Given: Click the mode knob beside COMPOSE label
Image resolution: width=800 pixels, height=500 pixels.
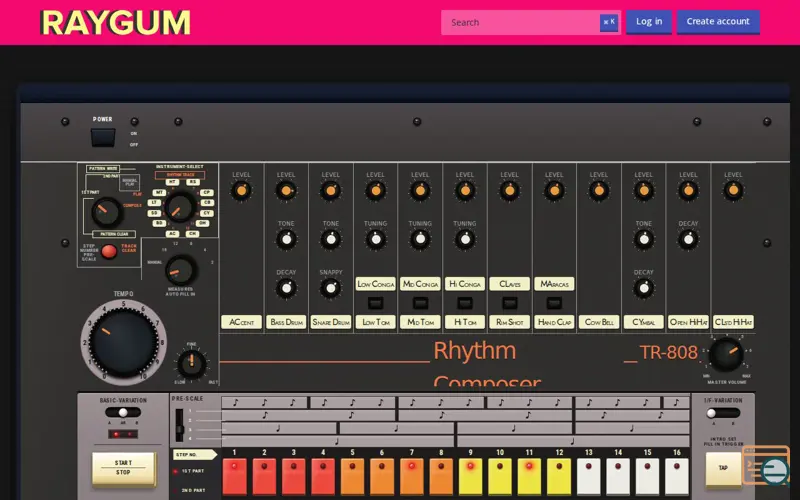Looking at the screenshot, I should click(107, 213).
